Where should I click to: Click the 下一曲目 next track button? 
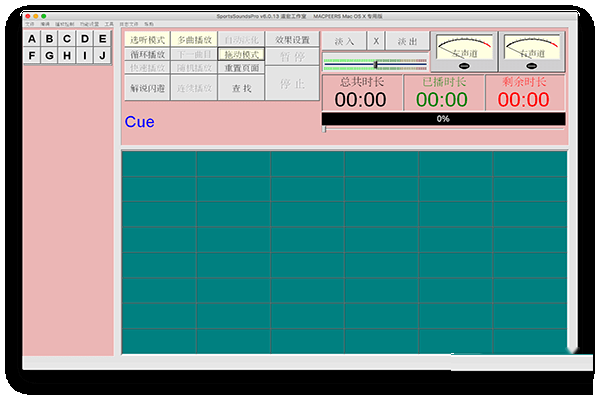[x=194, y=54]
